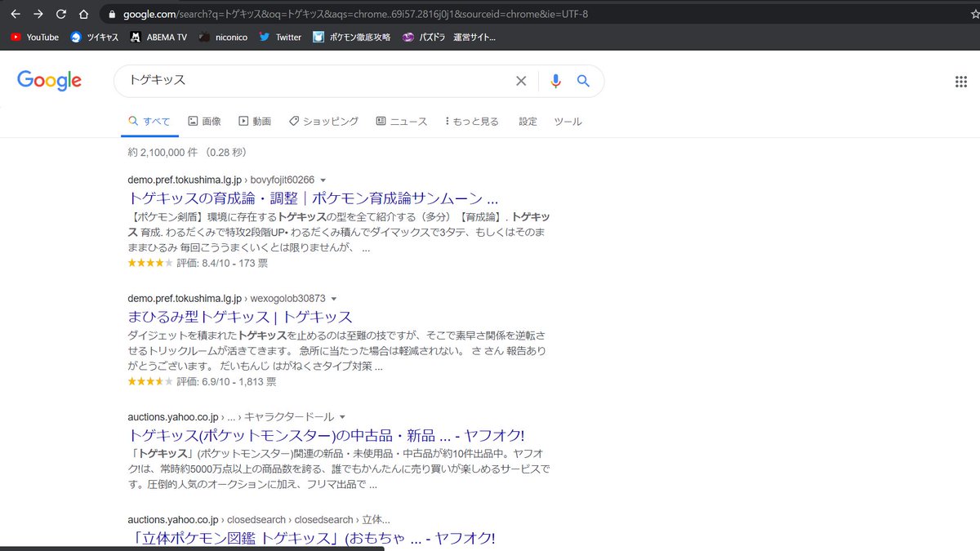Screen dimensions: 980x551
Task: Click the auctions.yahoo.co.jp › closedsearch breadcrumb
Action: pos(259,520)
